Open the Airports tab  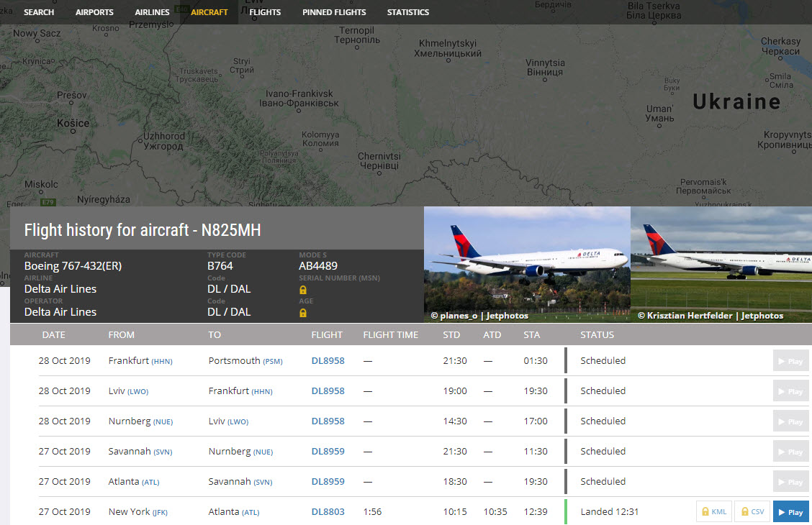coord(94,12)
